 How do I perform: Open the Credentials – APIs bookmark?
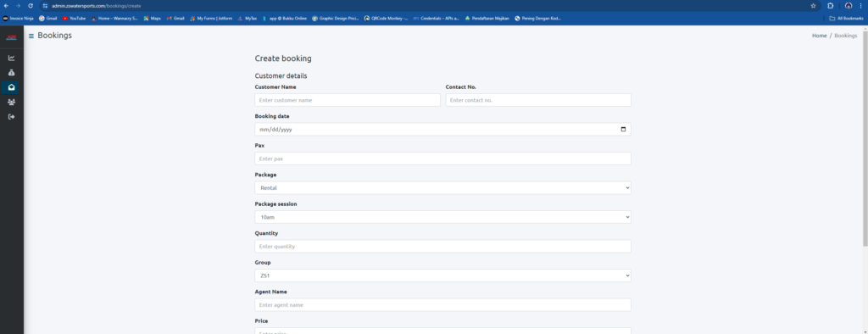(x=437, y=19)
